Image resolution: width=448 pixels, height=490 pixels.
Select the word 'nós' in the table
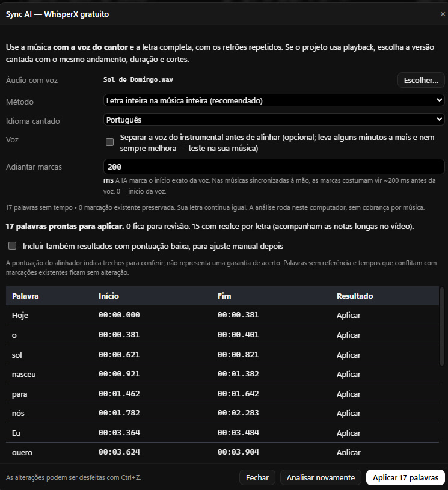click(18, 413)
